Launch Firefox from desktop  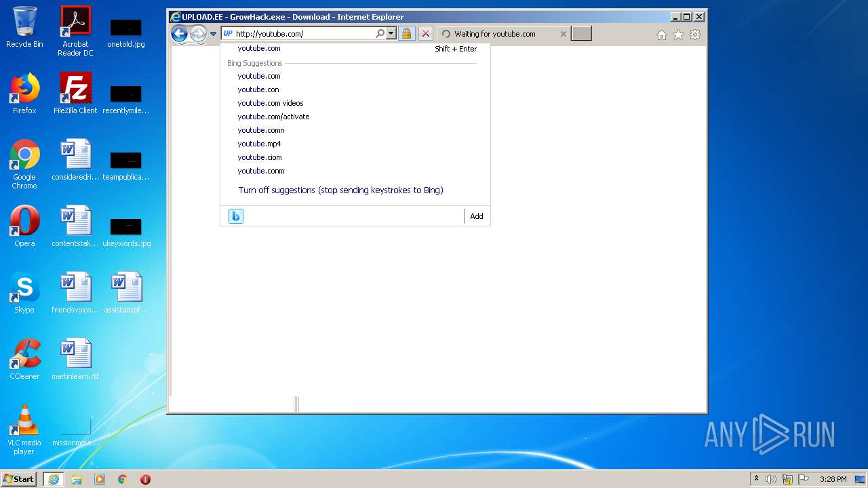[x=24, y=94]
